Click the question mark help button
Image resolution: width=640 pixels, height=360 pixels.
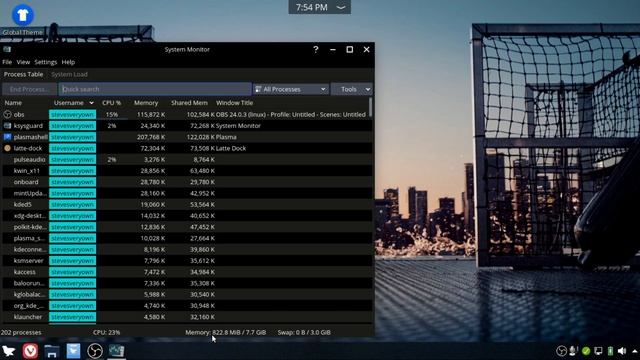pyautogui.click(x=316, y=49)
